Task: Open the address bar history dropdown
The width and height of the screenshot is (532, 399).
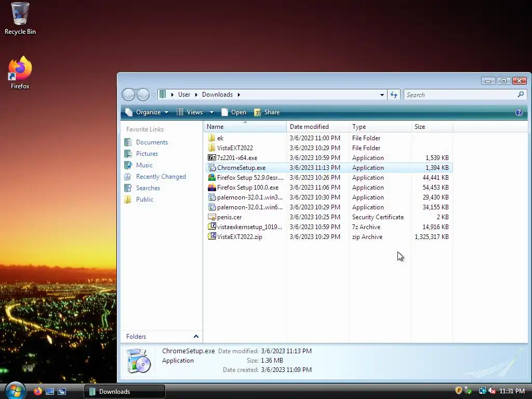Action: [382, 95]
